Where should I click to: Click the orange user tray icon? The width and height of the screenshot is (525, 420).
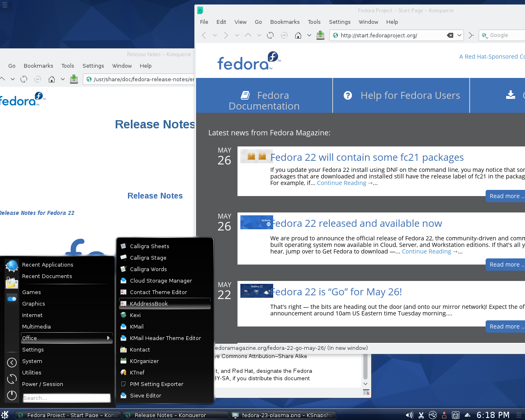point(444,415)
